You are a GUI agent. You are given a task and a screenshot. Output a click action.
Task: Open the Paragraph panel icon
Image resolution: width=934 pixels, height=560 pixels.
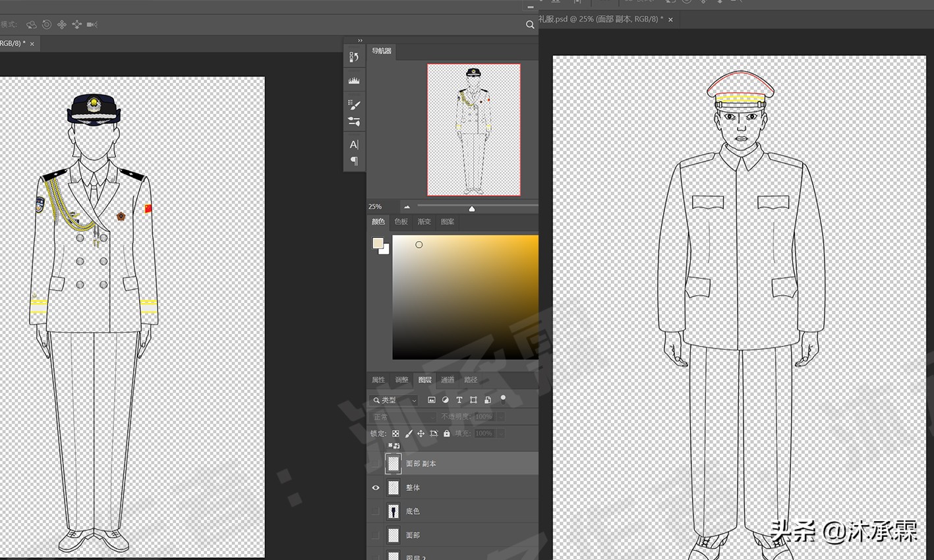[354, 161]
